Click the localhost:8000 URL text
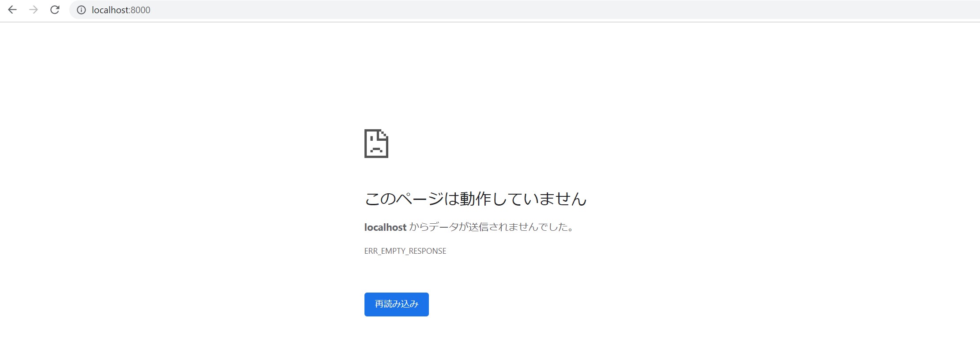The image size is (980, 342). (x=121, y=10)
